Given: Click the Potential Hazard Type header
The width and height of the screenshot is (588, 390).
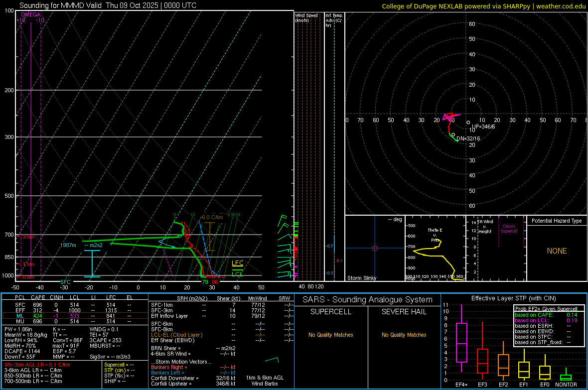Looking at the screenshot, I should point(557,221).
